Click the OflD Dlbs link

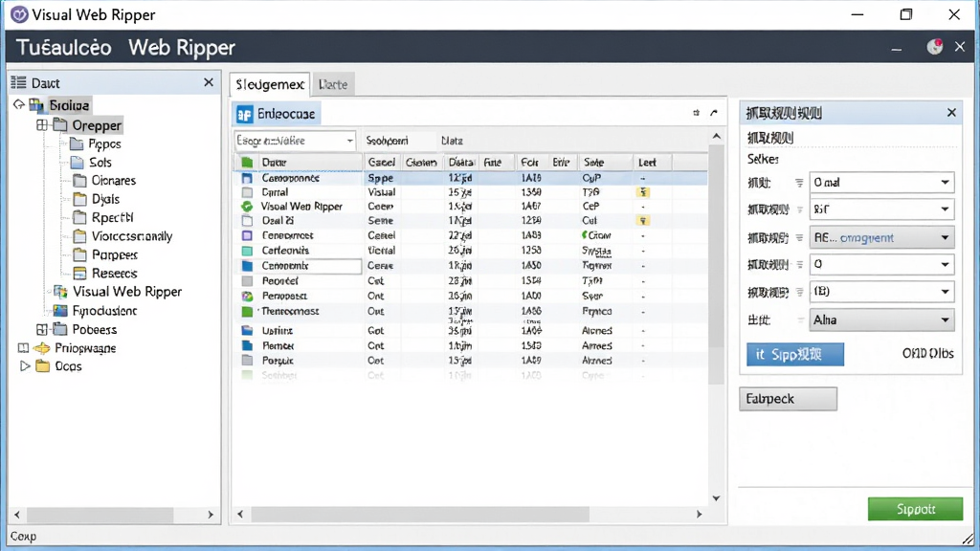[x=927, y=354]
